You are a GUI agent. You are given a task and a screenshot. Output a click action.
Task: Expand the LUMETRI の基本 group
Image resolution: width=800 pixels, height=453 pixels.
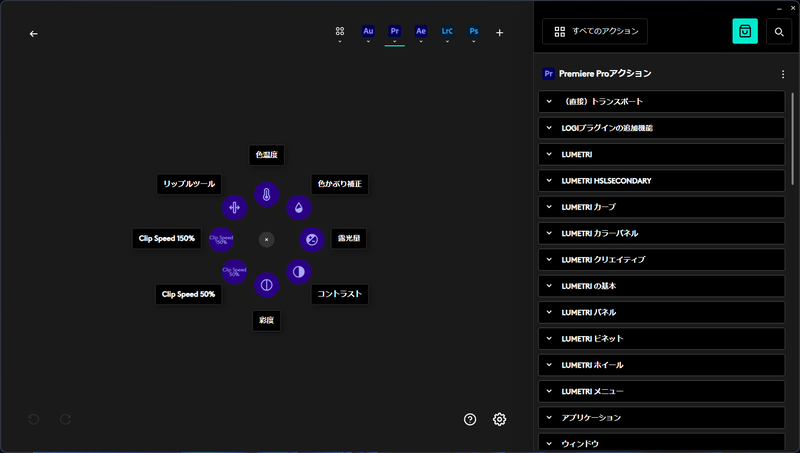[661, 286]
